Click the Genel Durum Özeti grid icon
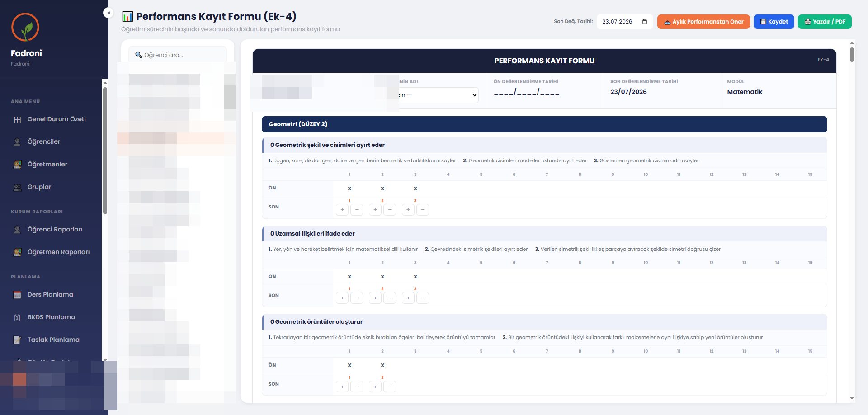The width and height of the screenshot is (868, 415). pos(17,119)
